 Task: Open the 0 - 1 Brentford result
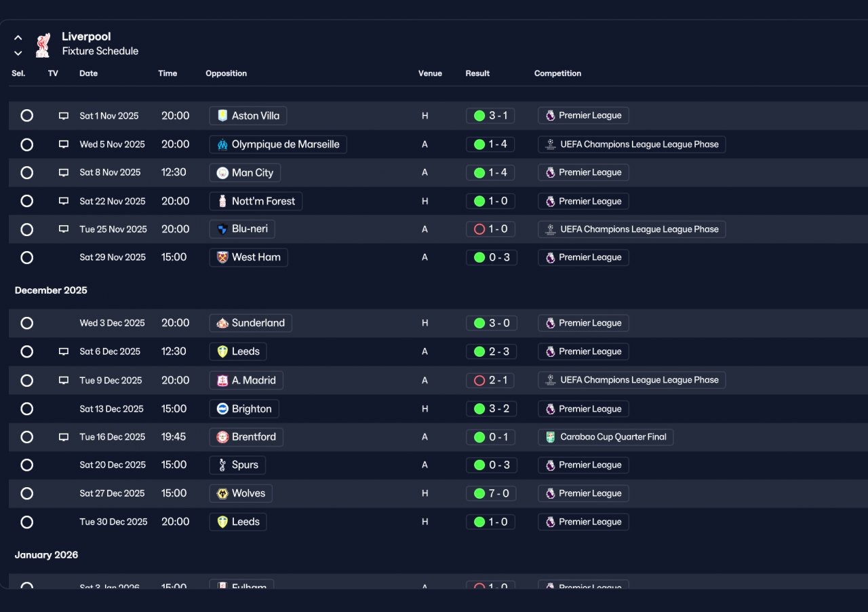point(490,437)
